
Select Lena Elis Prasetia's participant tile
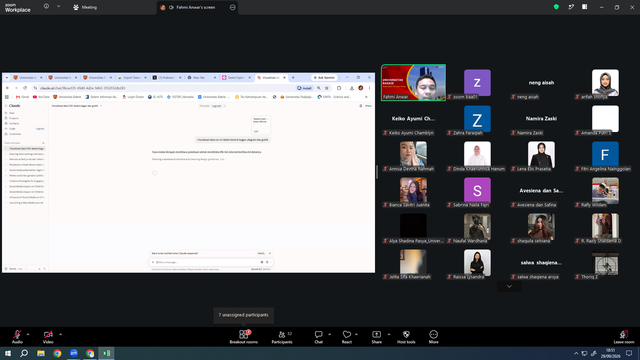[541, 154]
